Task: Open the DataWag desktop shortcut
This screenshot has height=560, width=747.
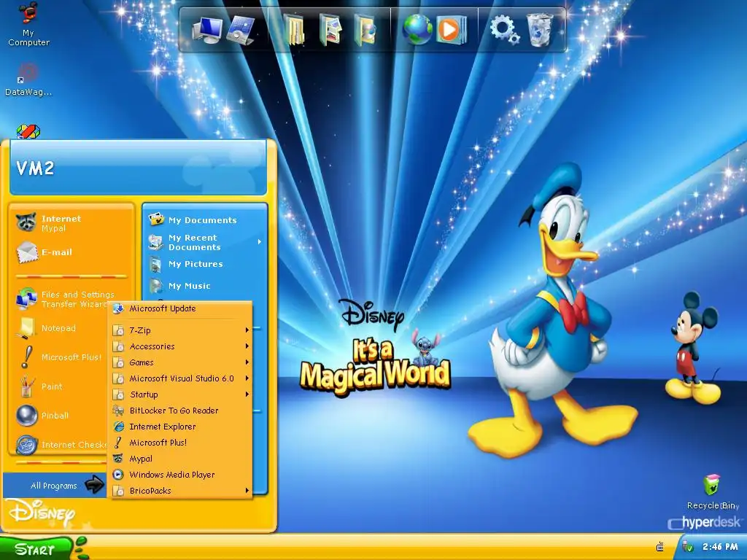Action: tap(28, 79)
